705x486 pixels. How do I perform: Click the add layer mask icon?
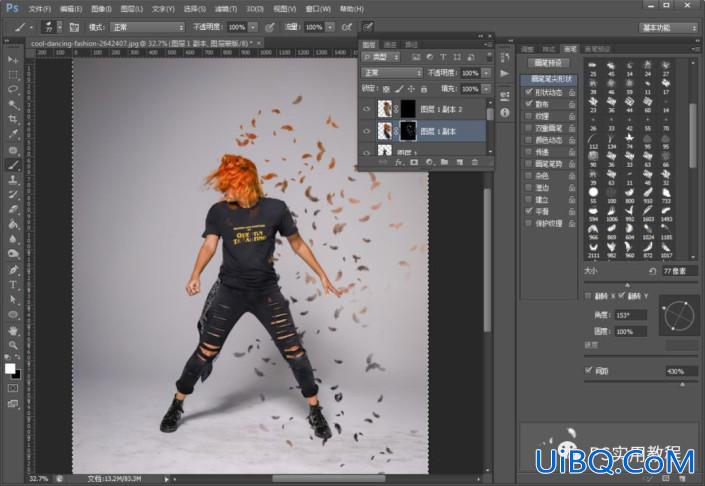click(414, 162)
